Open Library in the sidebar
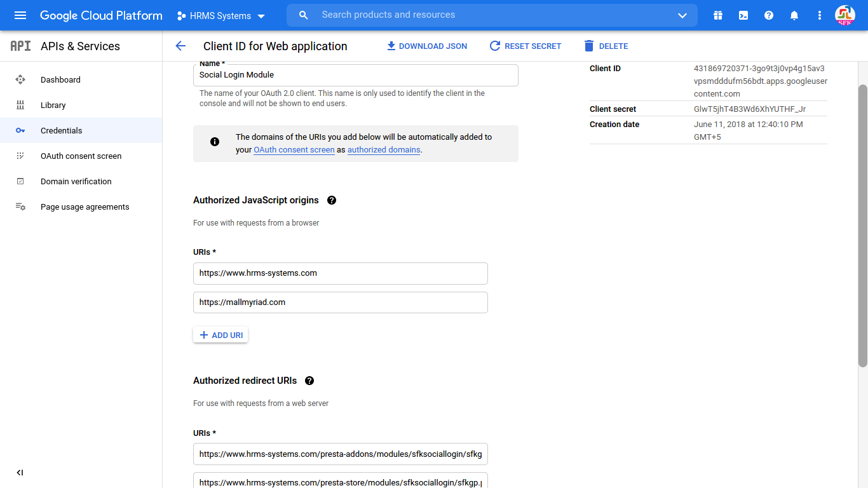Viewport: 868px width, 488px height. [x=81, y=105]
